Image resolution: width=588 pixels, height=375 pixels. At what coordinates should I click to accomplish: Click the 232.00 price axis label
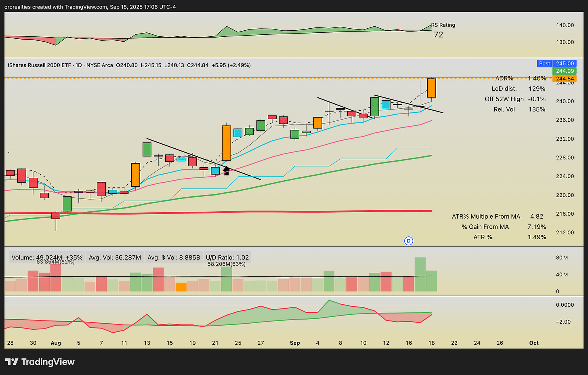(x=565, y=139)
